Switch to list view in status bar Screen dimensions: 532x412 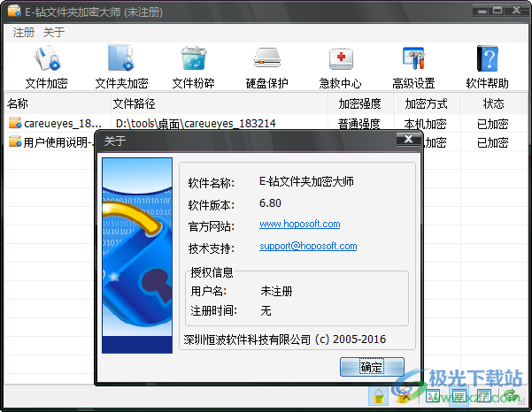[x=459, y=396]
